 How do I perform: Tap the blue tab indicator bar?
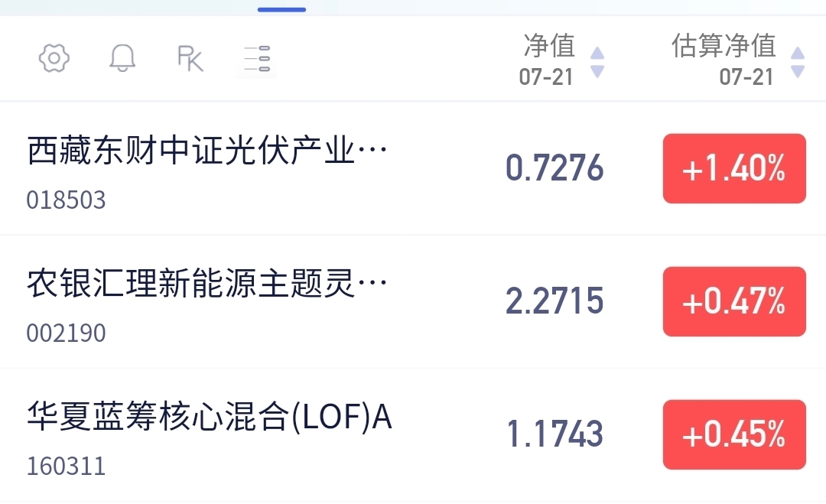point(281,9)
